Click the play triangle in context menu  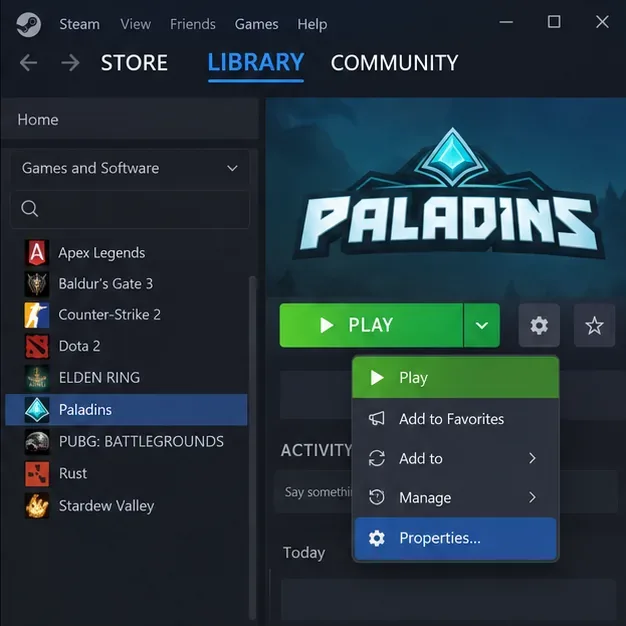(376, 378)
